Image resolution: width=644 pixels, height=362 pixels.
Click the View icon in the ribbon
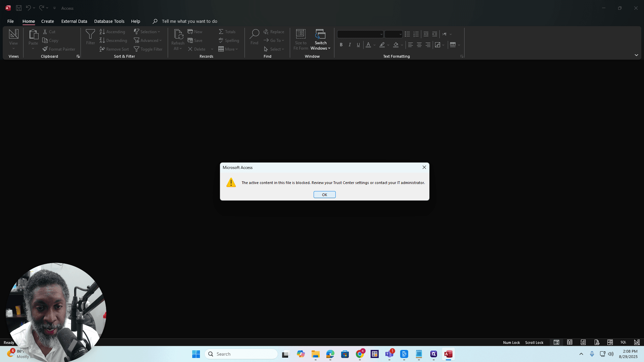(13, 34)
